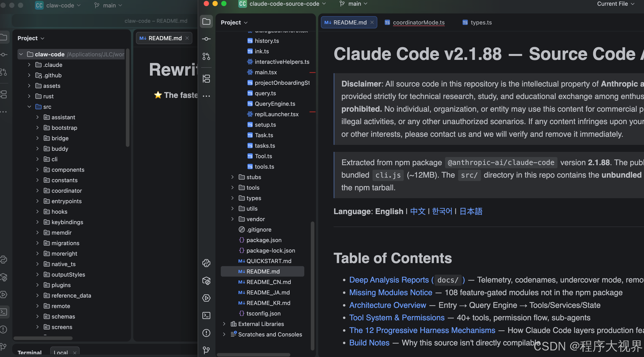Expand the stubs folder
The height and width of the screenshot is (357, 644).
point(232,177)
